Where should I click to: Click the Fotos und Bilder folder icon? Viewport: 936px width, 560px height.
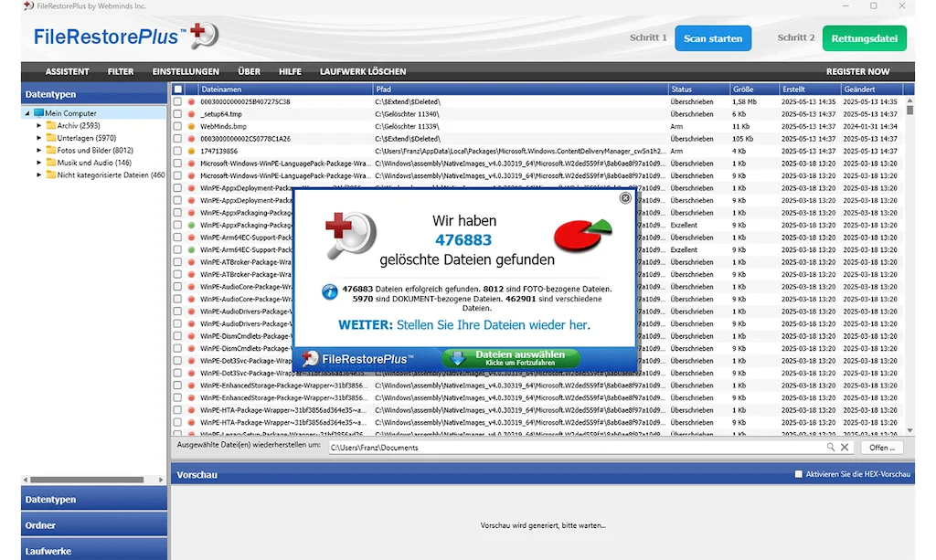[x=51, y=151]
